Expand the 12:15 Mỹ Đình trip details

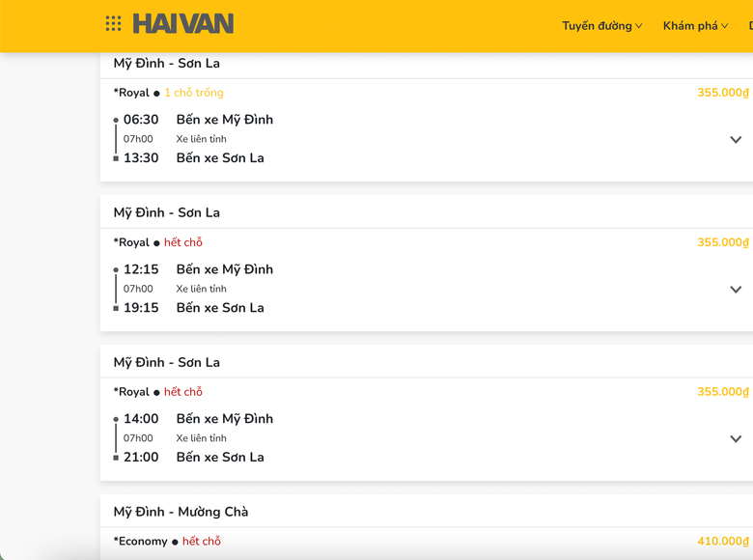coord(736,290)
